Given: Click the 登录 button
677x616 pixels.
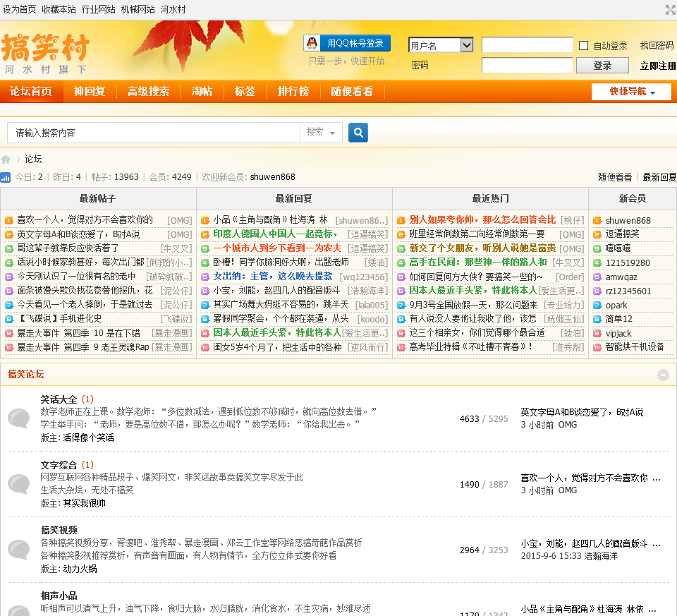Looking at the screenshot, I should [x=602, y=66].
